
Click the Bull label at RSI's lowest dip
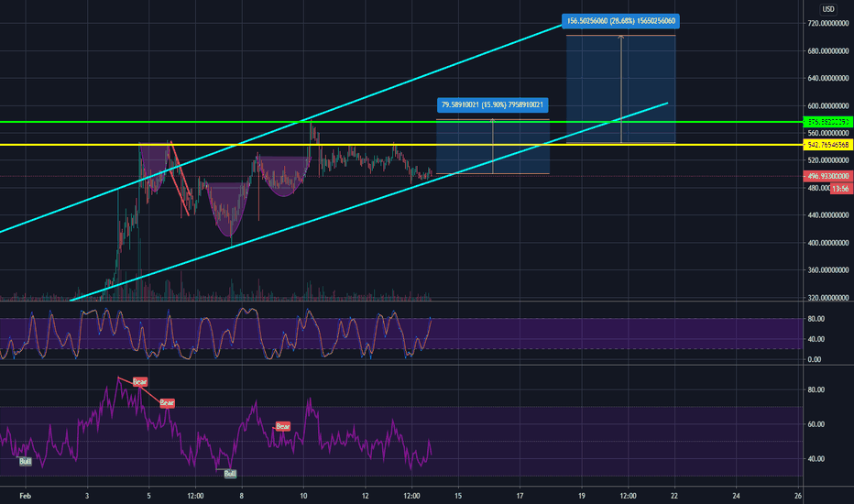230,474
